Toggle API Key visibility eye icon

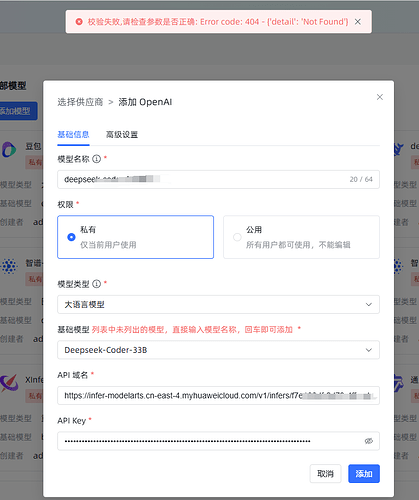point(369,441)
